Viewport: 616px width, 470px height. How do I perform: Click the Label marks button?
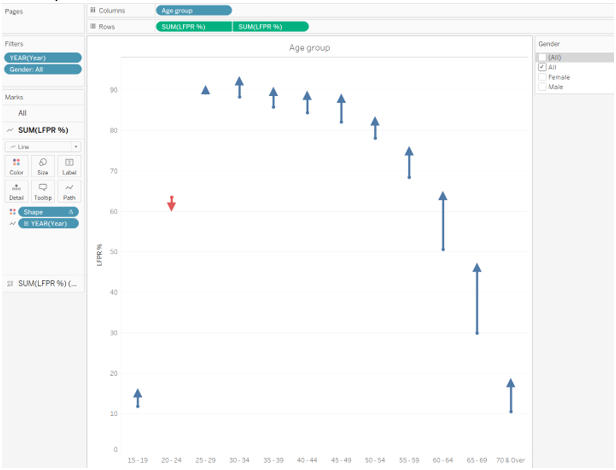click(69, 165)
